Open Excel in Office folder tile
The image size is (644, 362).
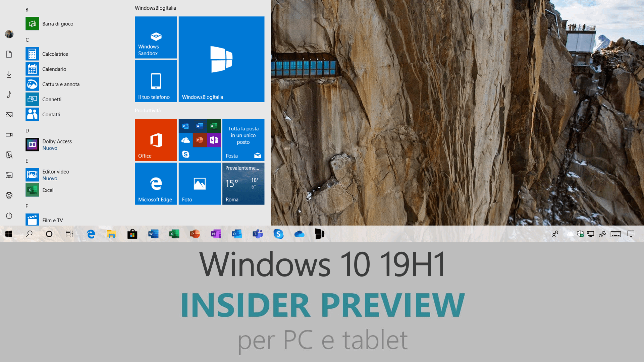[214, 126]
